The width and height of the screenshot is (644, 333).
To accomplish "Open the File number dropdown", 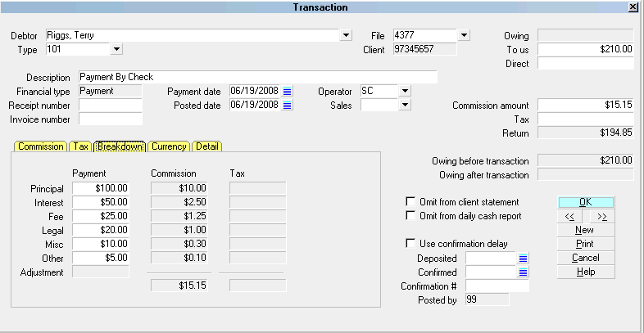I will click(x=464, y=35).
